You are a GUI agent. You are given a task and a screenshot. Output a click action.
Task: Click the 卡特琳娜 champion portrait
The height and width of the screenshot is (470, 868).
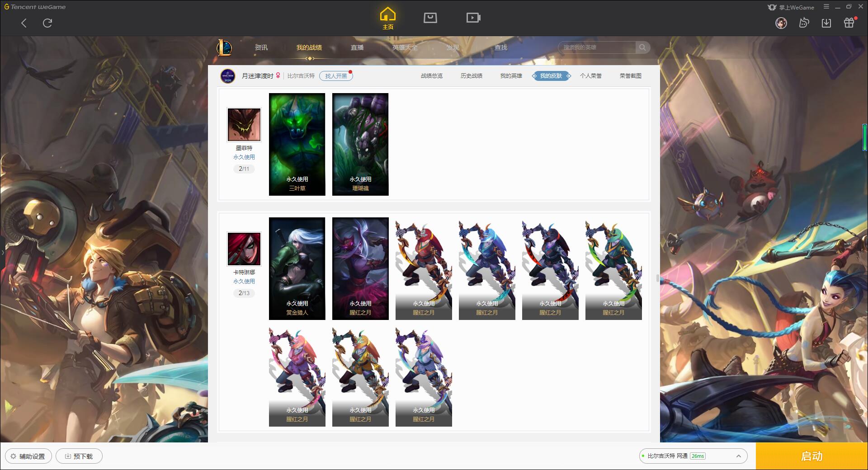point(244,249)
